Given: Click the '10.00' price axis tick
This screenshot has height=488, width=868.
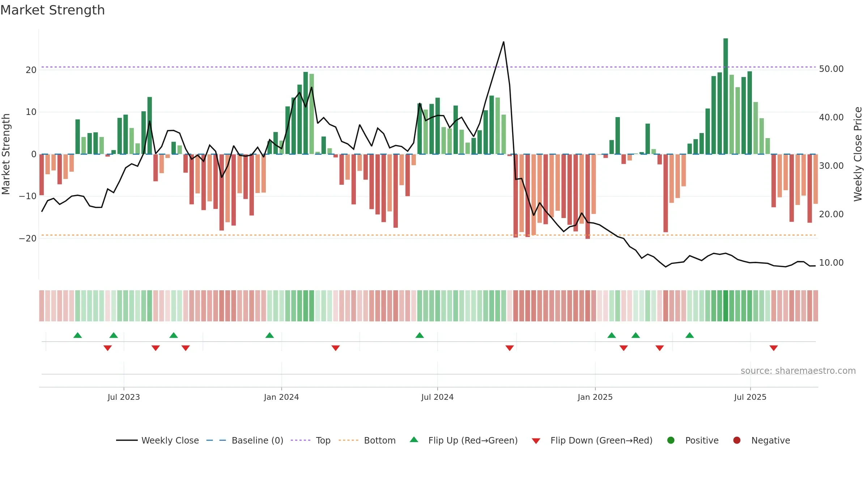Looking at the screenshot, I should tap(831, 263).
